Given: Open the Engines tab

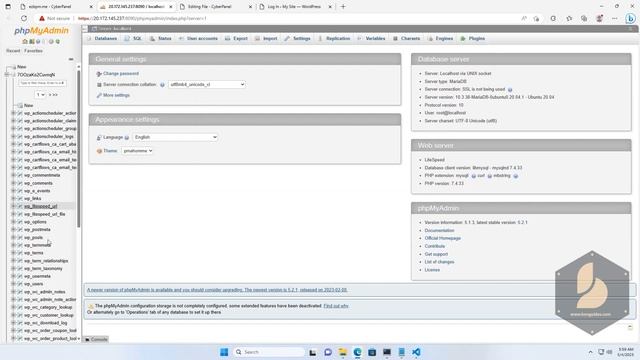Looking at the screenshot, I should coord(440,38).
